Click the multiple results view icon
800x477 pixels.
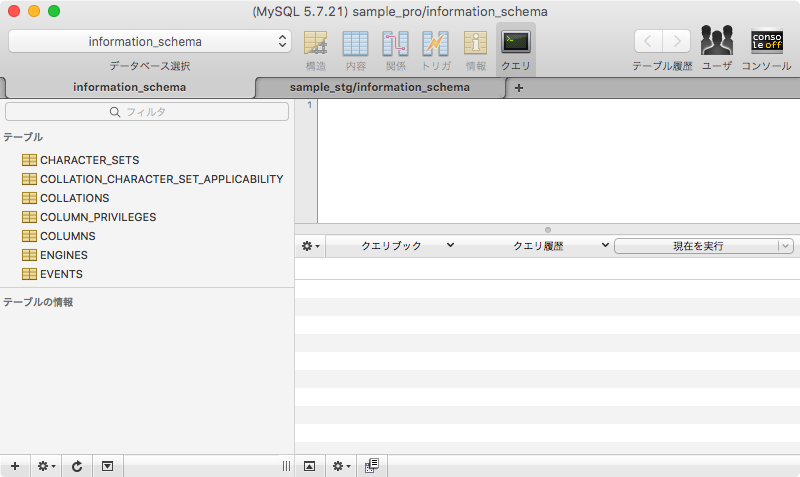[x=372, y=466]
